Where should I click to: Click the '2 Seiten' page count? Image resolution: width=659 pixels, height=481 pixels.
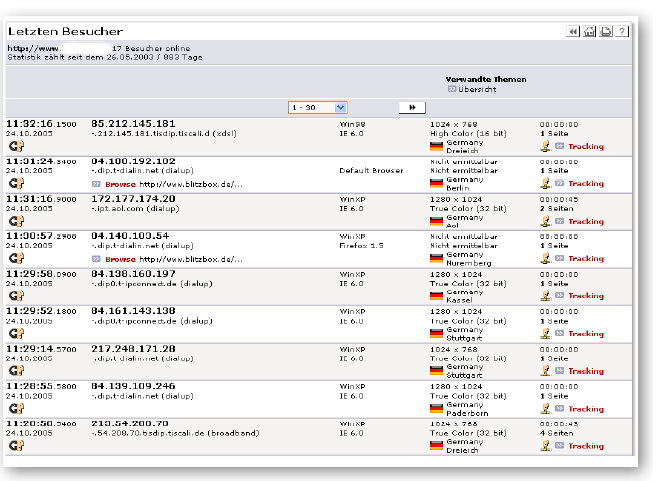(x=556, y=209)
